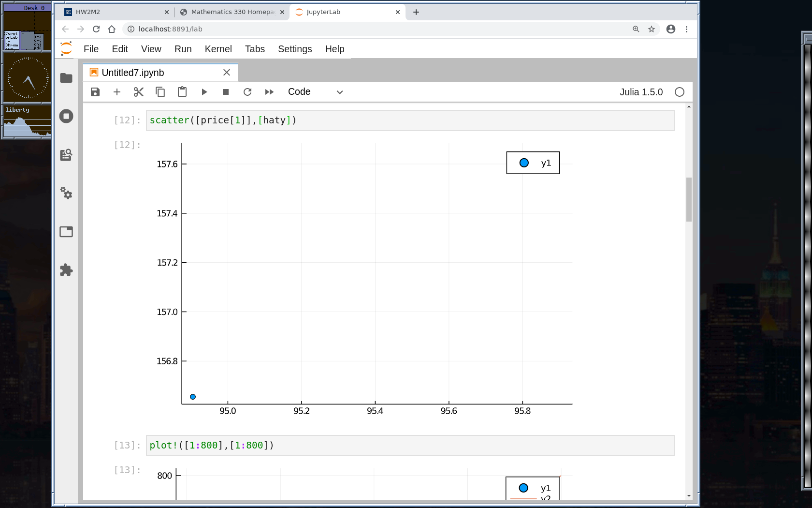Click the Julia 1.5.0 kernel name
The height and width of the screenshot is (508, 812).
641,92
